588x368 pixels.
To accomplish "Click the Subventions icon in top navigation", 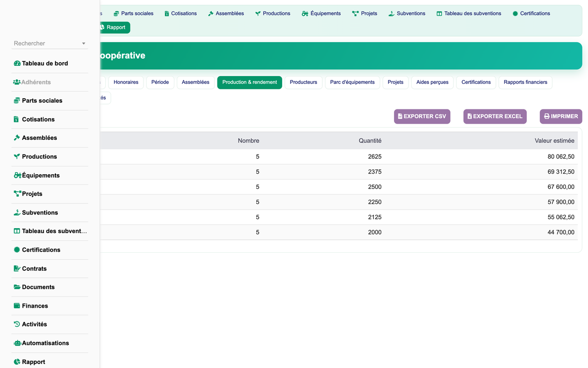I will [x=391, y=13].
